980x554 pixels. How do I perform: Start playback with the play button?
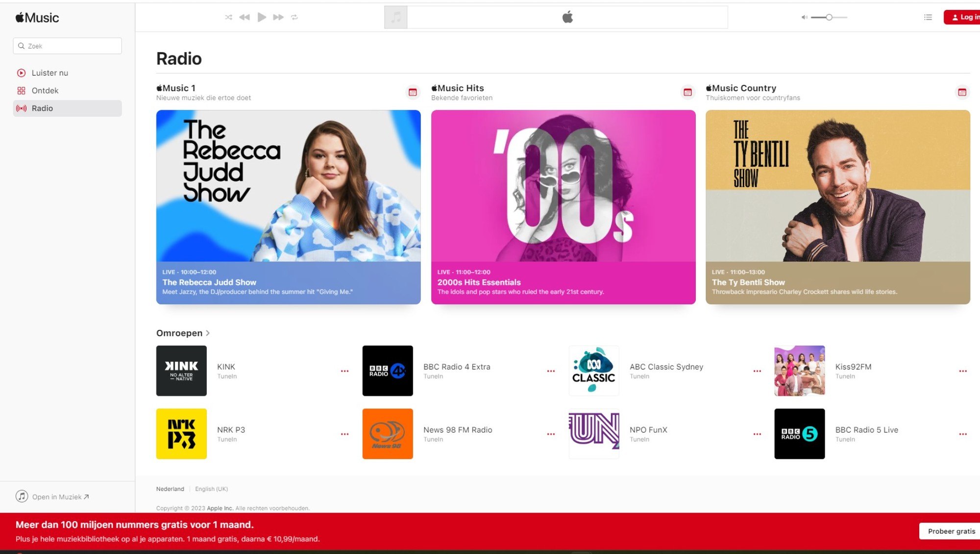pos(262,17)
